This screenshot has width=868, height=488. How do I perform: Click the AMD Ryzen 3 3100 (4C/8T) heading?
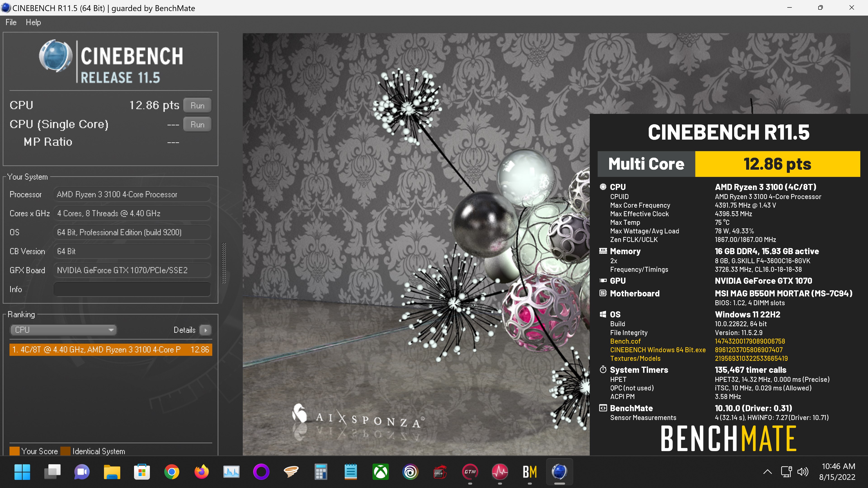(x=766, y=187)
